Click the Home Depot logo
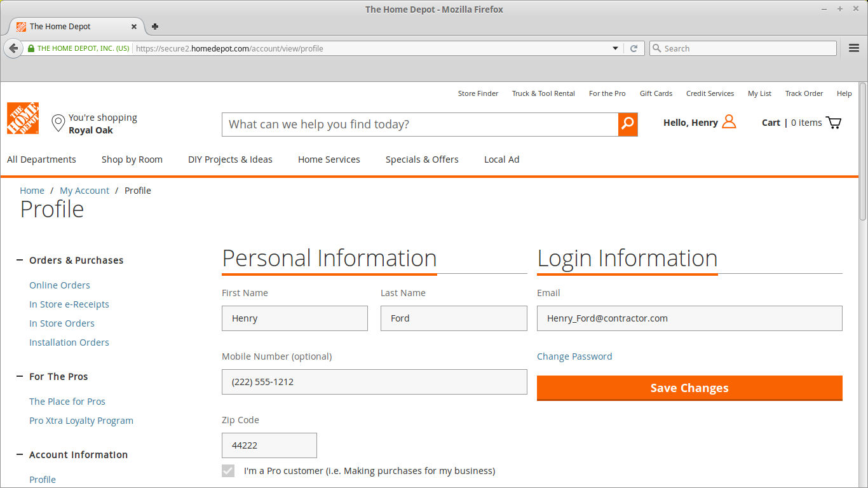Viewport: 868px width, 488px height. coord(22,118)
